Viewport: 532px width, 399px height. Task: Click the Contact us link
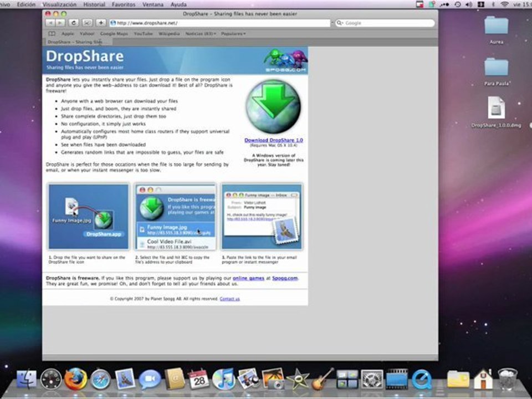click(x=229, y=299)
